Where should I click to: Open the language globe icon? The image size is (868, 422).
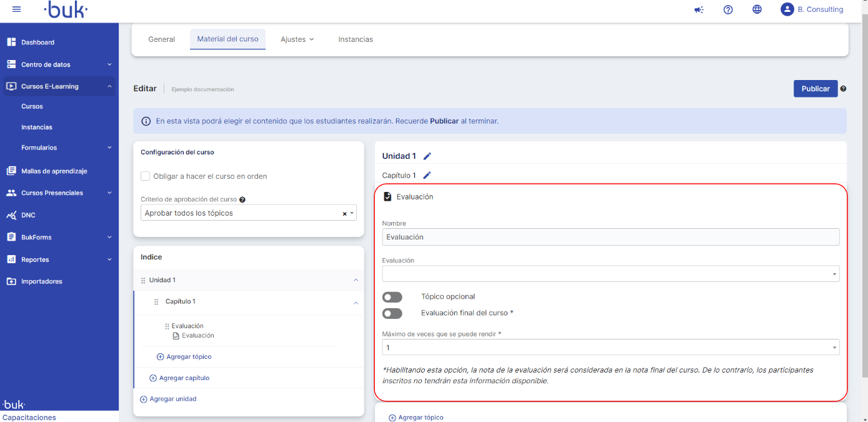click(x=757, y=9)
